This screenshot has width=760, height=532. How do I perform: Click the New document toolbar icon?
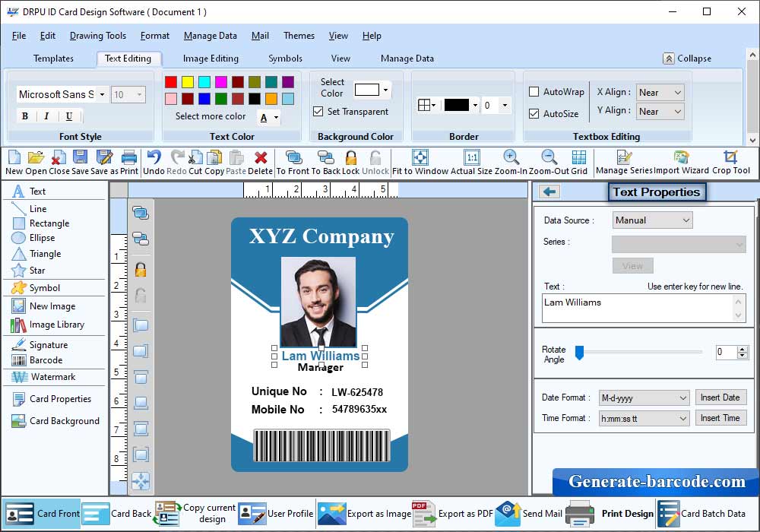(x=14, y=157)
